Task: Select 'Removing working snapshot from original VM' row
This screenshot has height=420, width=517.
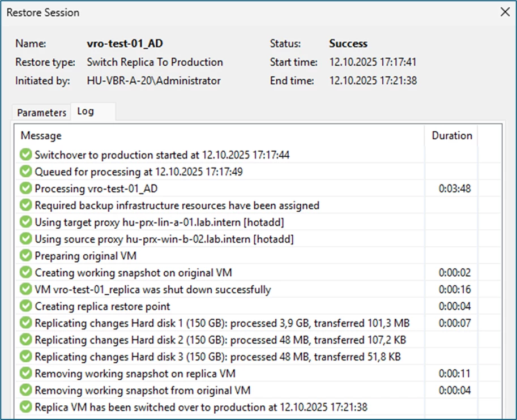Action: [x=143, y=391]
